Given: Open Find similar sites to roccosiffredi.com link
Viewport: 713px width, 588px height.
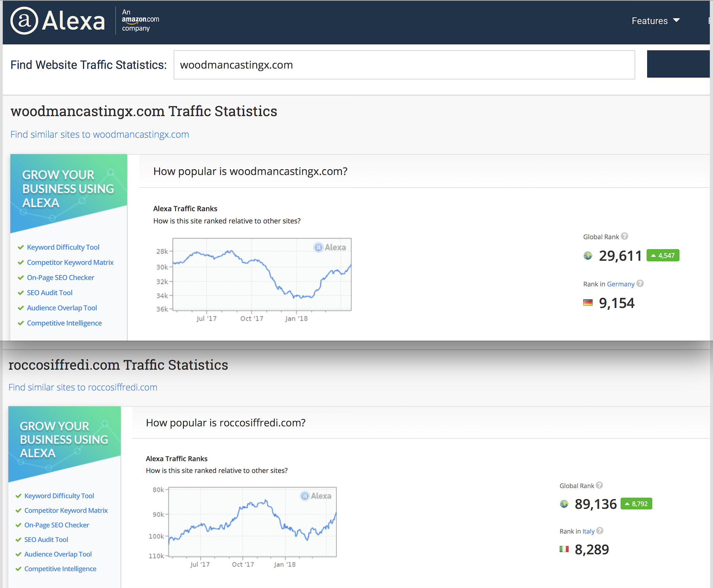Looking at the screenshot, I should click(83, 387).
